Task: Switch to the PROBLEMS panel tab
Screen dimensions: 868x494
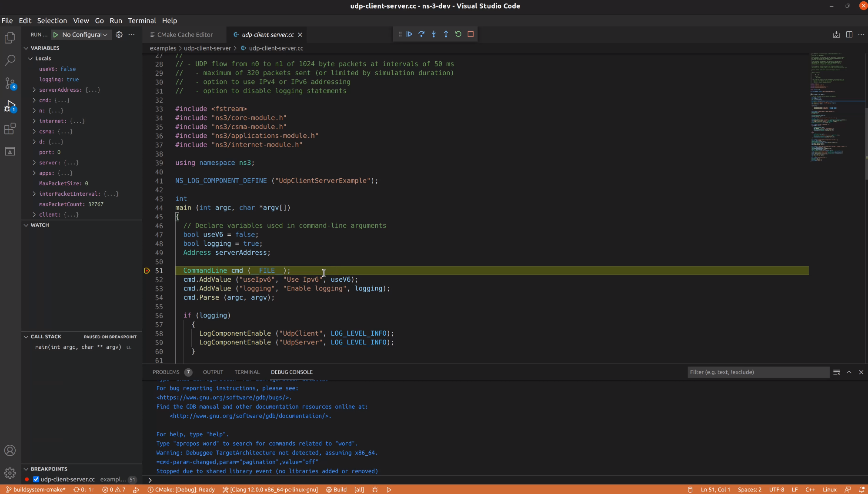Action: (x=166, y=372)
